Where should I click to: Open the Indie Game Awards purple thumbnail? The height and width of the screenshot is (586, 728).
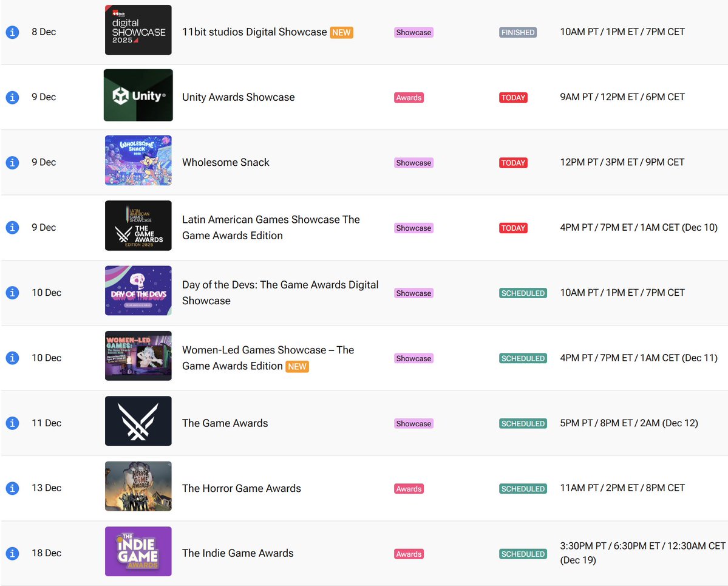click(138, 551)
